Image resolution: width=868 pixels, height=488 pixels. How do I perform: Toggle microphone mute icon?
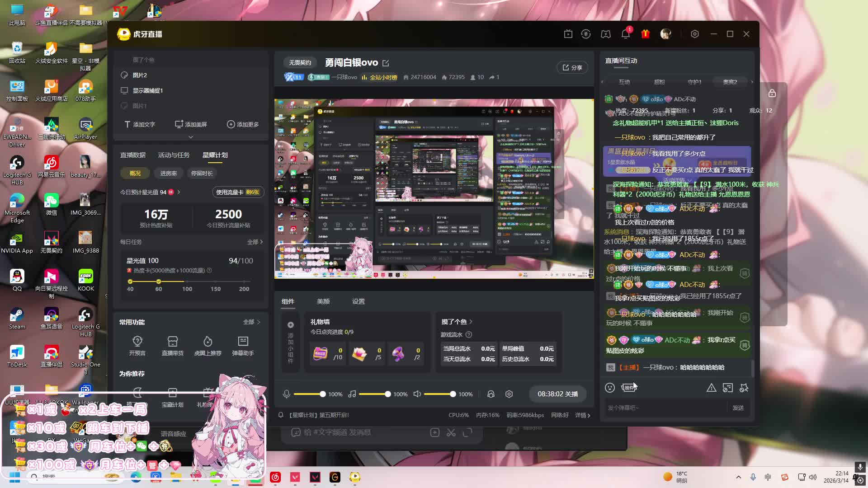(x=286, y=394)
